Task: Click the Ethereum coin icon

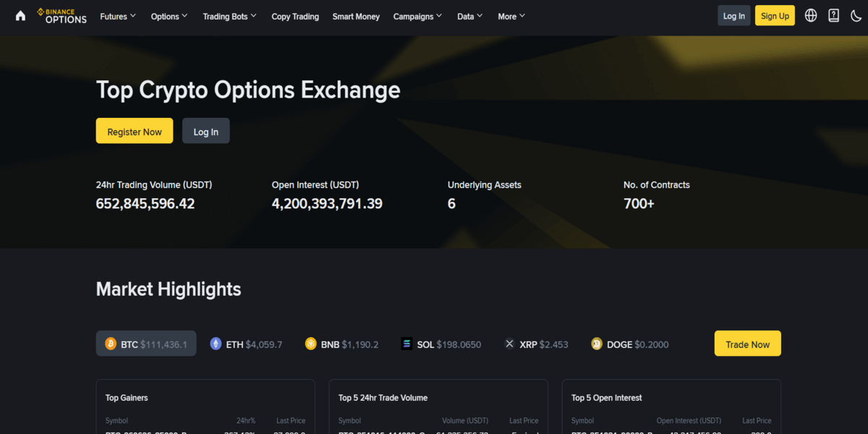Action: tap(216, 344)
